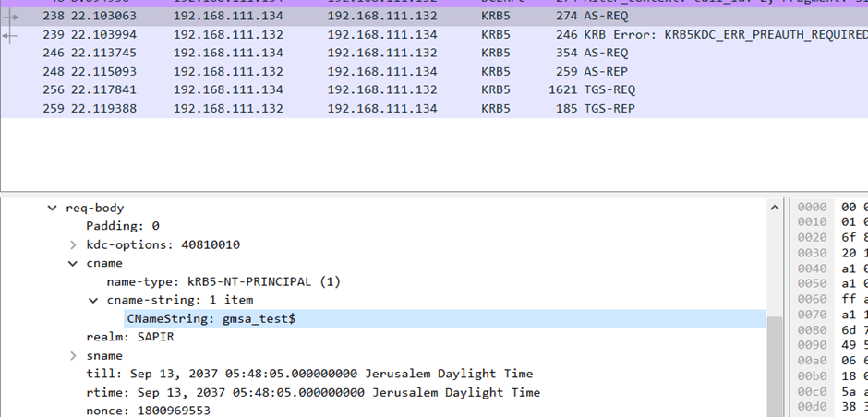Image resolution: width=868 pixels, height=417 pixels.
Task: Select the realm SAPIR field
Action: 129,337
